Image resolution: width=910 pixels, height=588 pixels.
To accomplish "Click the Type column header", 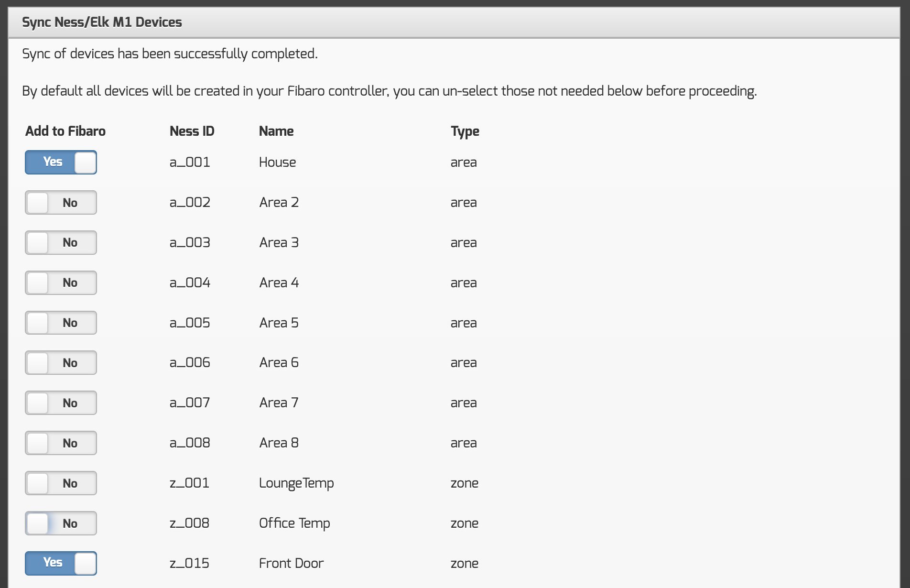I will click(465, 131).
